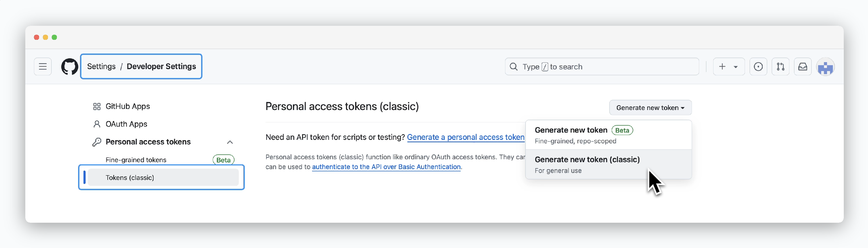Open the pull requests icon
The width and height of the screenshot is (868, 248).
tap(780, 67)
